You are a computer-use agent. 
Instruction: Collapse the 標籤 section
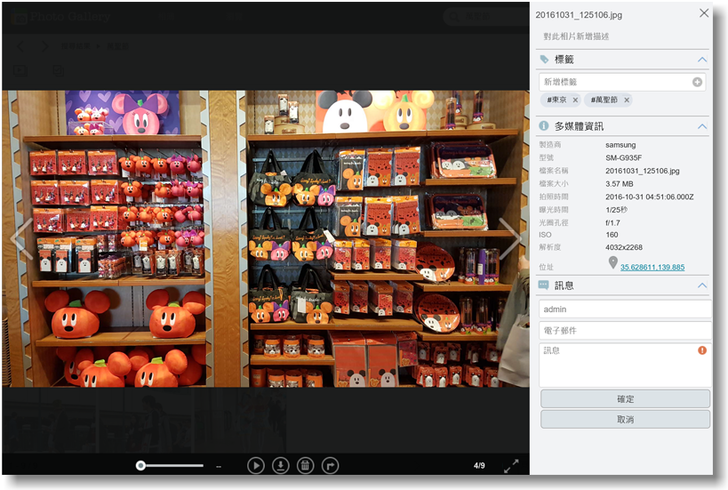click(x=703, y=60)
